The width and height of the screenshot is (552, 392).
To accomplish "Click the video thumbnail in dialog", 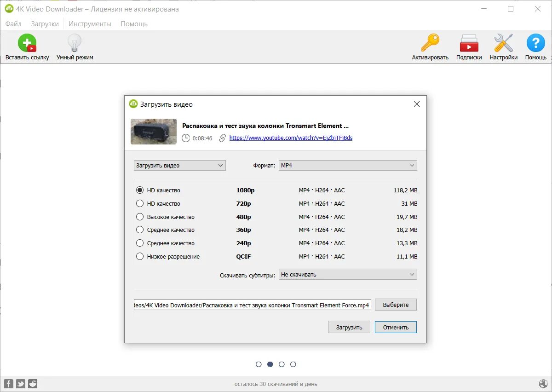I will tap(154, 132).
